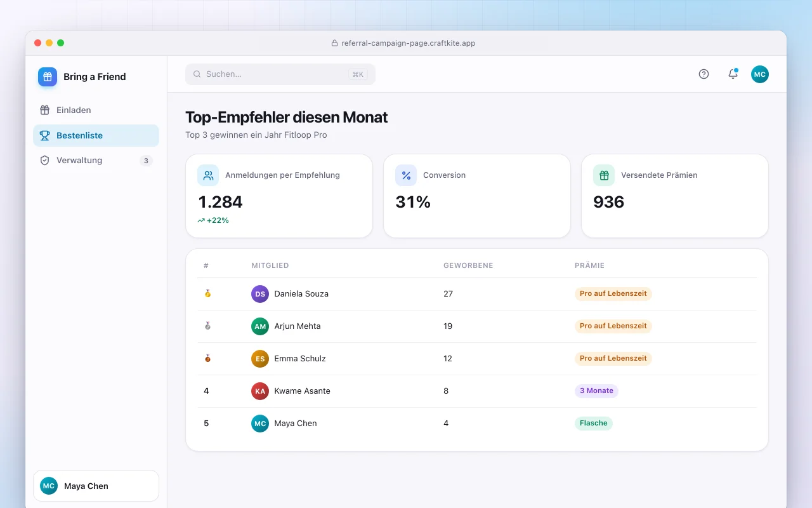The height and width of the screenshot is (508, 812).
Task: Click the Suchen search field
Action: 280,74
